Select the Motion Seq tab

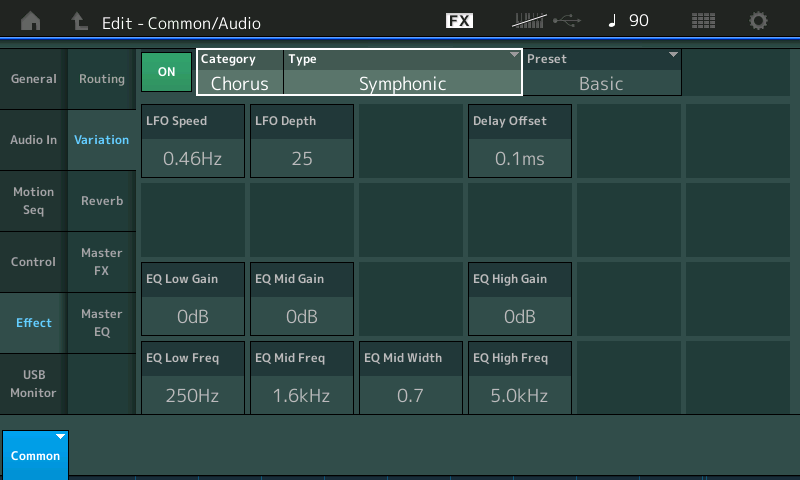click(33, 201)
